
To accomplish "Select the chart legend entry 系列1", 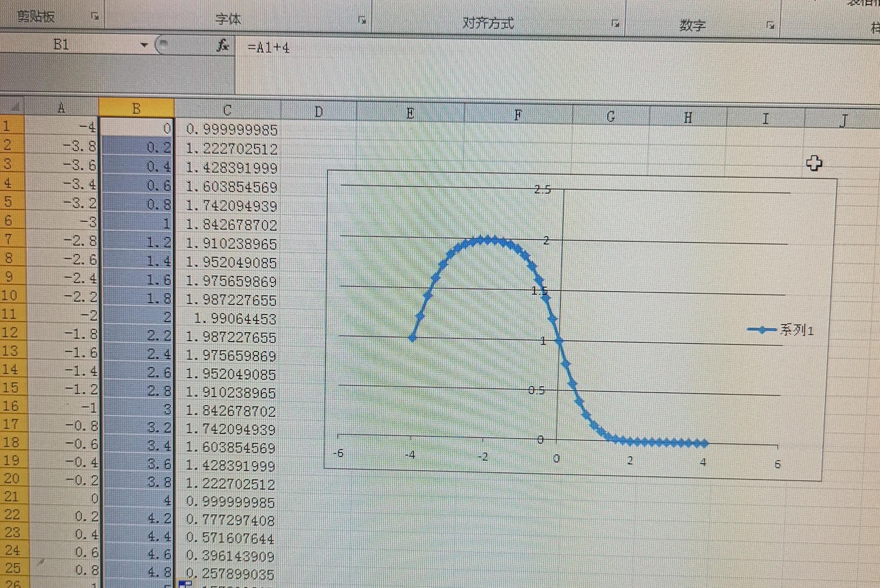I will pos(781,330).
